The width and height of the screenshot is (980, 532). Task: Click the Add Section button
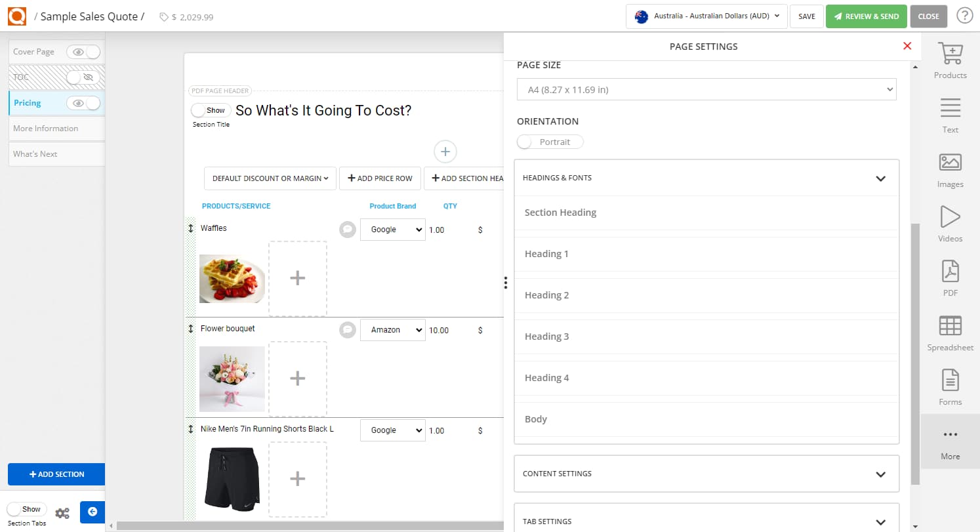pyautogui.click(x=56, y=474)
